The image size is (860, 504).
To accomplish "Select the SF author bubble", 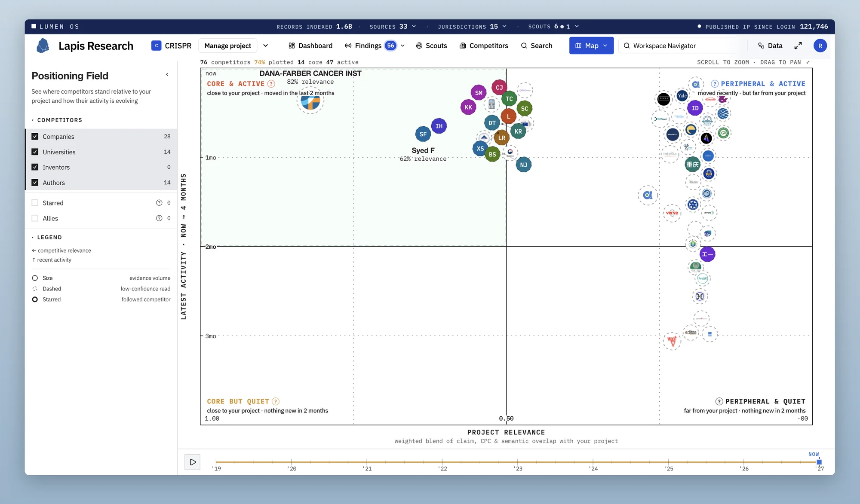I will tap(423, 134).
